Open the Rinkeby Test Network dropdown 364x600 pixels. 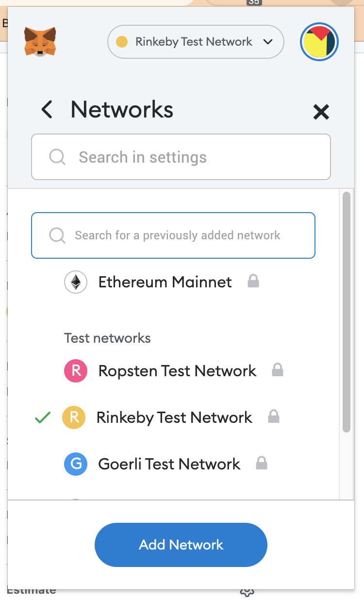(x=196, y=42)
